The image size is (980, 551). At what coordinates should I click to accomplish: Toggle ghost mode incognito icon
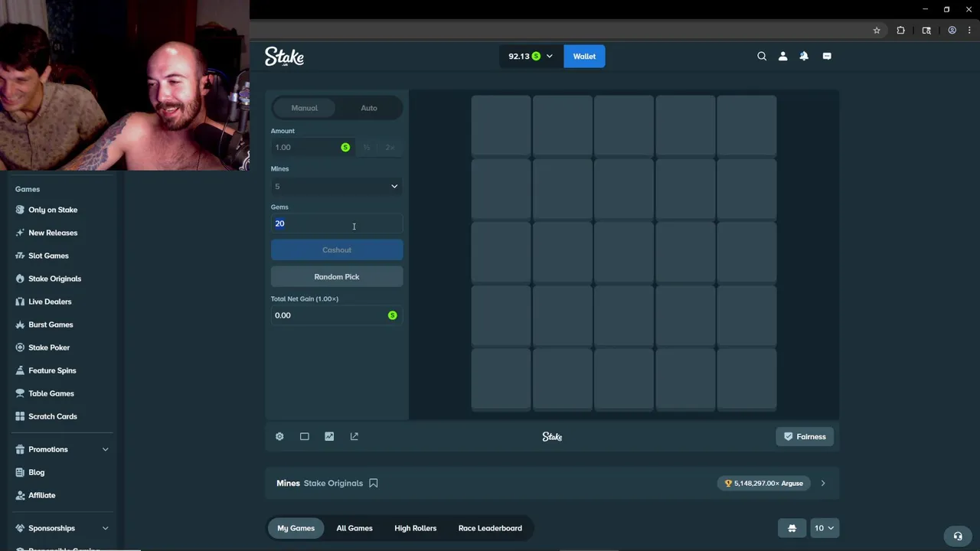coord(792,528)
